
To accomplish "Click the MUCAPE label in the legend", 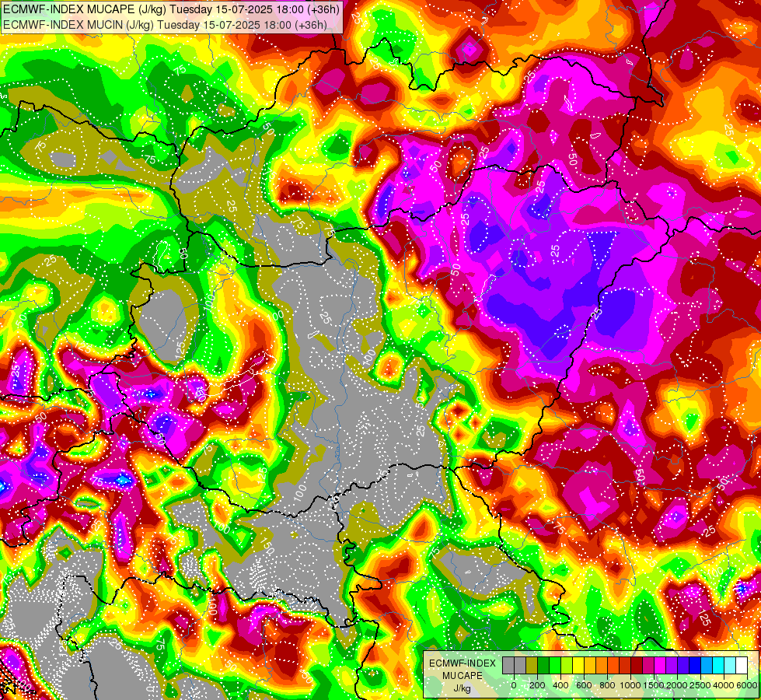I will (462, 676).
